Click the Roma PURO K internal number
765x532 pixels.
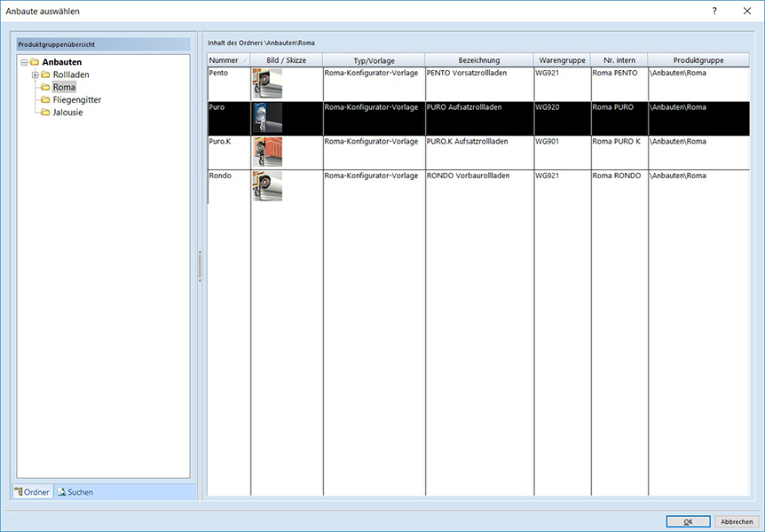(x=616, y=141)
